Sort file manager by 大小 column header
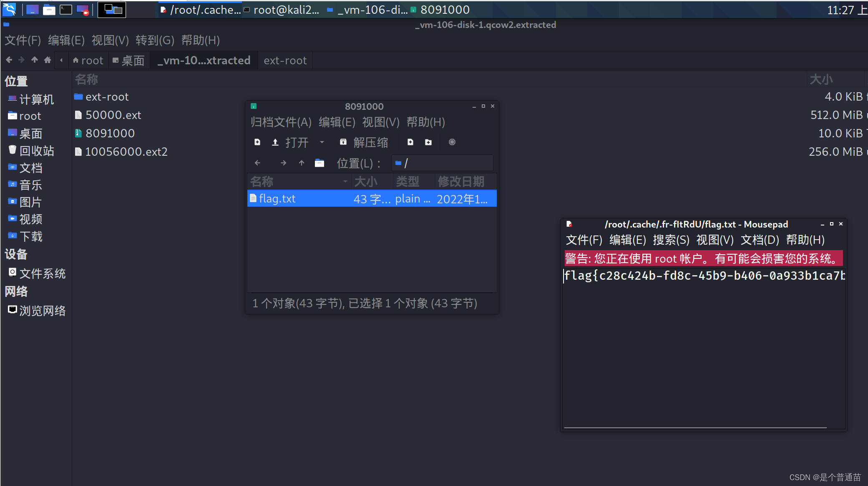This screenshot has width=868, height=486. [x=821, y=79]
